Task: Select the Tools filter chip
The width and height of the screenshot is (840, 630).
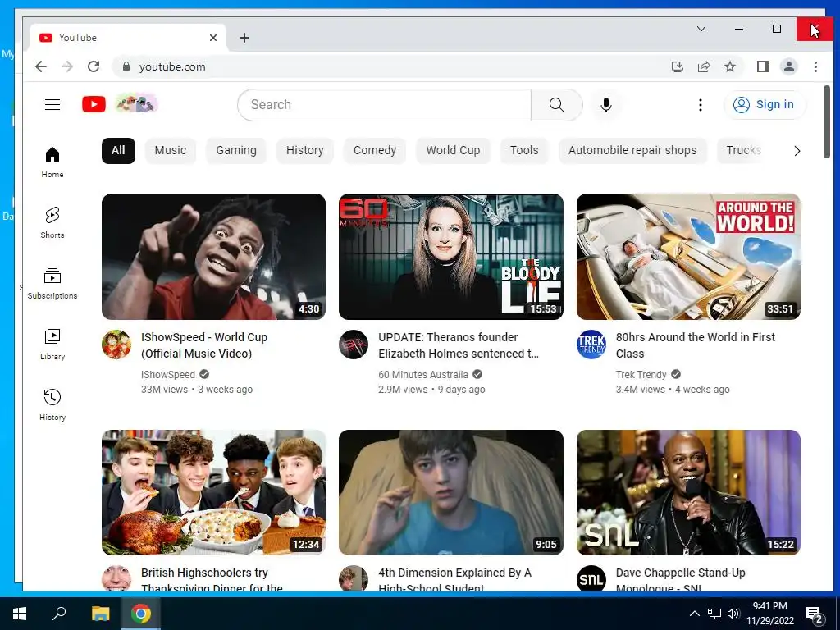Action: click(x=524, y=151)
